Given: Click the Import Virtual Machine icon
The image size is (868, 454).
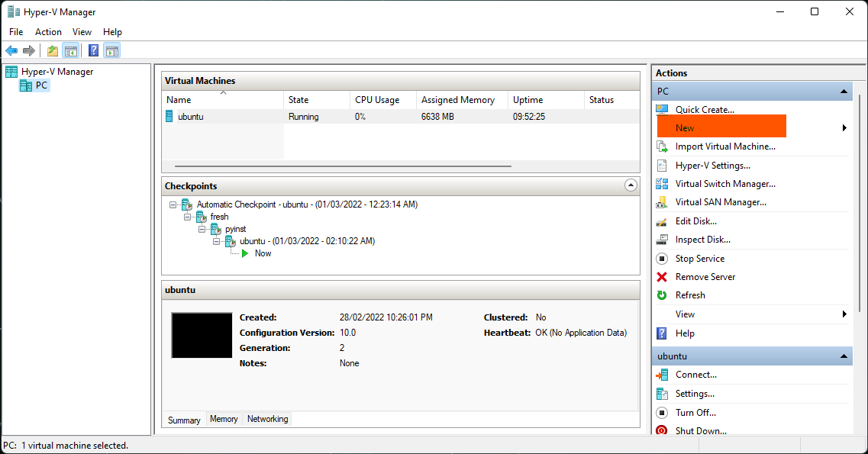Looking at the screenshot, I should tap(661, 147).
